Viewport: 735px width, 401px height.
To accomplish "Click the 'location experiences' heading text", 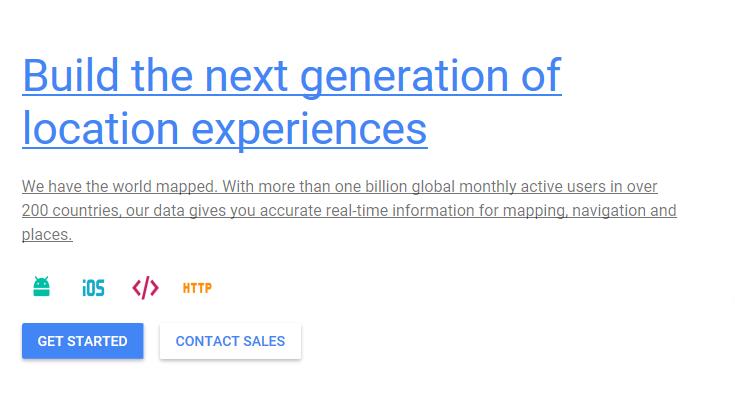I will coord(225,128).
